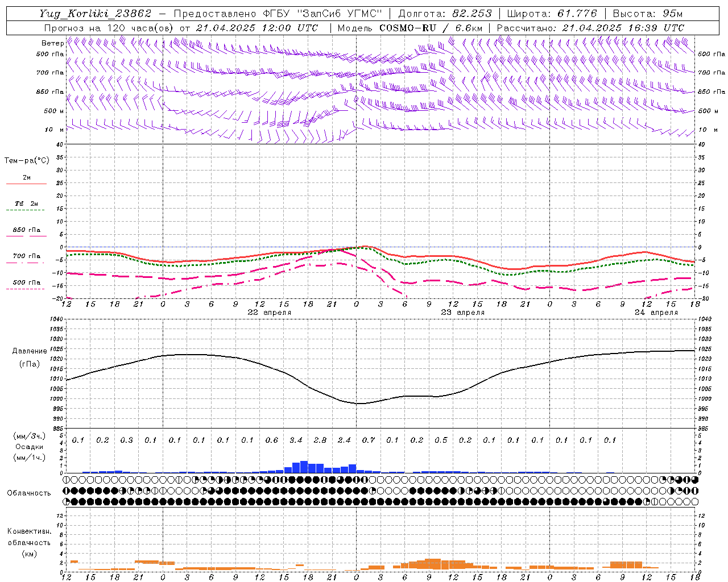Click the 'Высота: 95м' header value
The width and height of the screenshot is (728, 582).
(648, 14)
